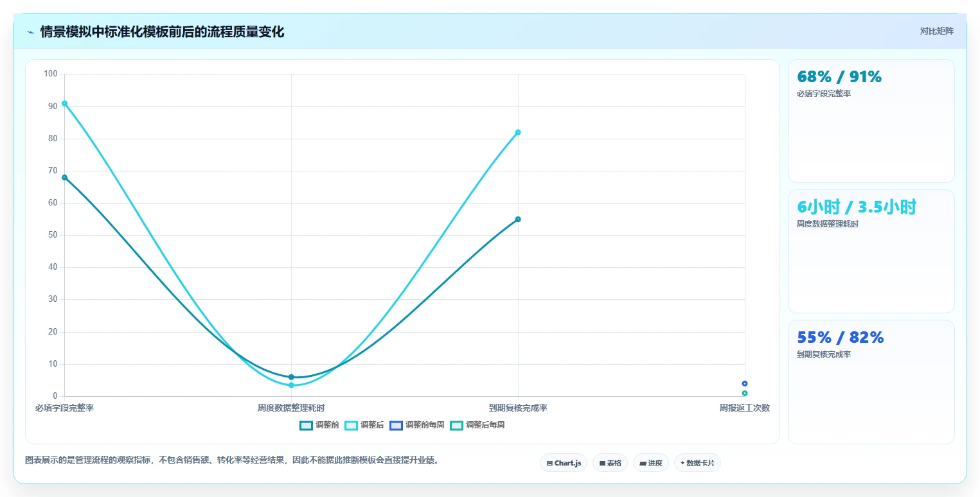Click the 调整后 point at 到期复核完成率 (82)
Screen dimensions: 980x497
(518, 132)
